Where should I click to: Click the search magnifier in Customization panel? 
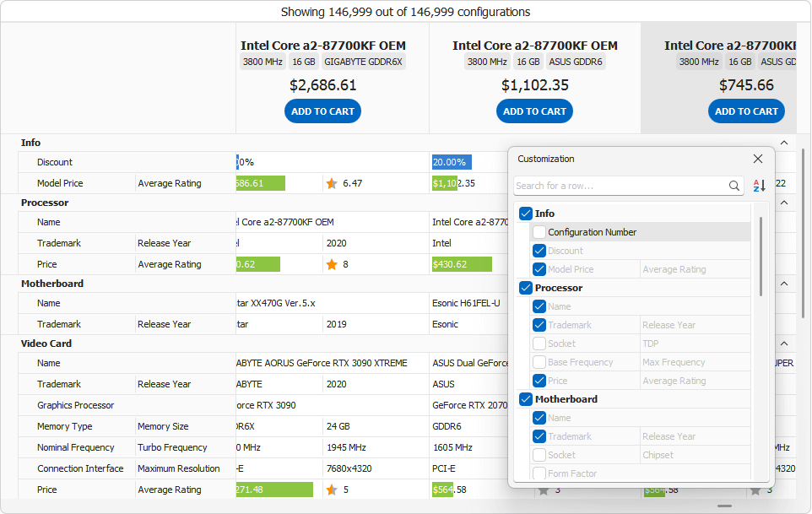734,186
